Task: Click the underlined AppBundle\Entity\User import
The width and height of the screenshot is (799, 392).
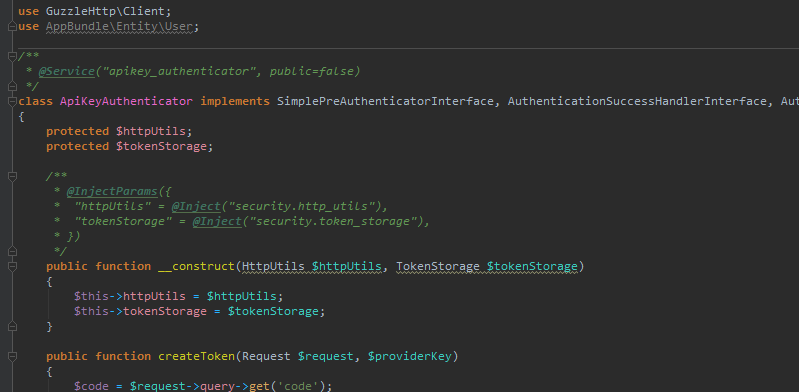Action: click(x=120, y=27)
